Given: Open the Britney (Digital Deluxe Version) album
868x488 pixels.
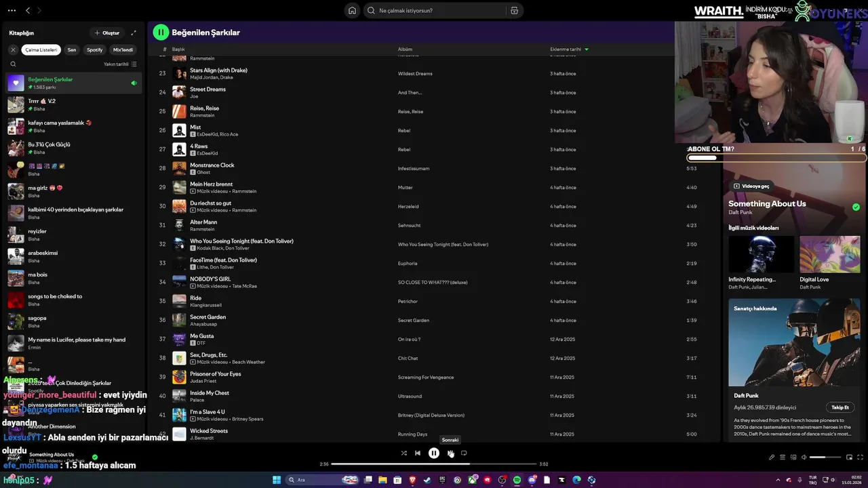Looking at the screenshot, I should point(431,415).
